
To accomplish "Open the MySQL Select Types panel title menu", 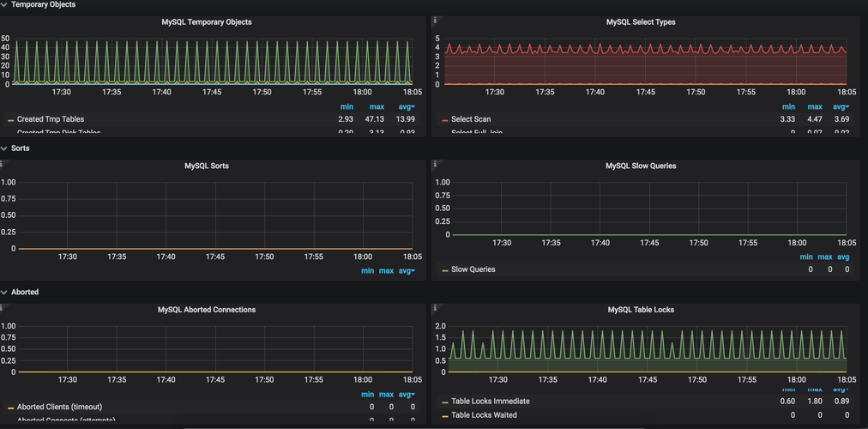I will point(641,22).
